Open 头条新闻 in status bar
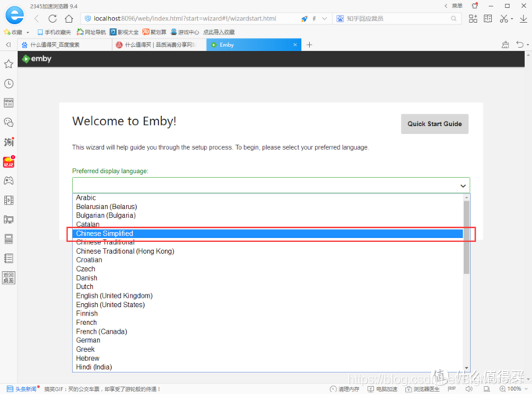This screenshot has height=394, width=532. (x=21, y=389)
